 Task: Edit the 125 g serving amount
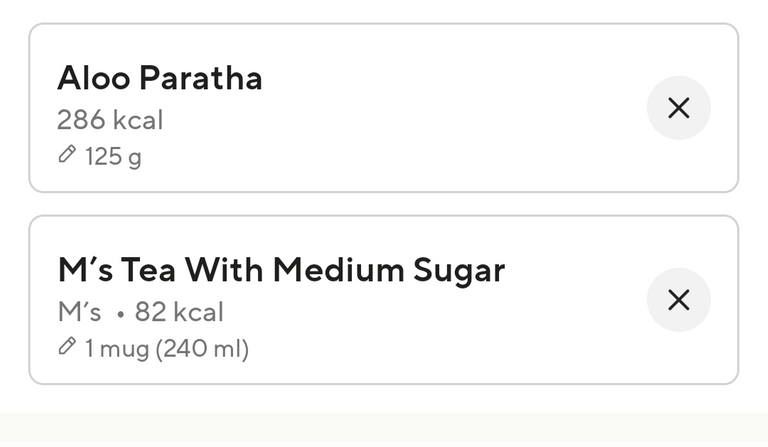point(113,157)
